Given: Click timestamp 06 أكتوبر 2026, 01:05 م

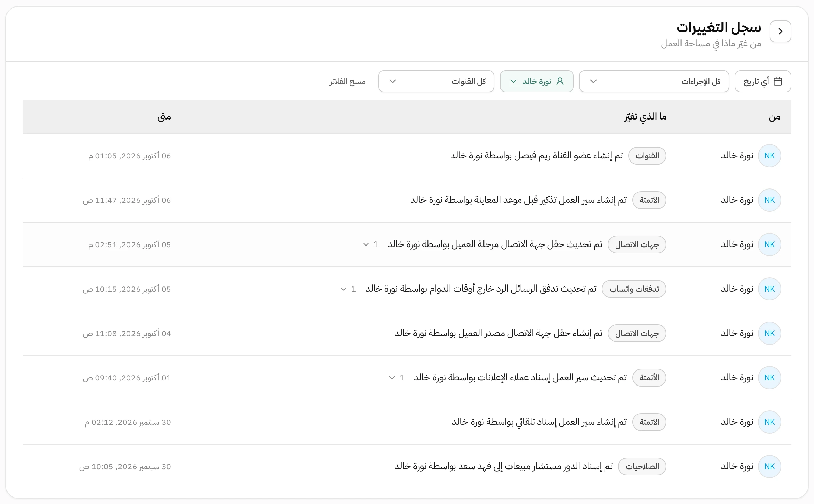Looking at the screenshot, I should 130,156.
